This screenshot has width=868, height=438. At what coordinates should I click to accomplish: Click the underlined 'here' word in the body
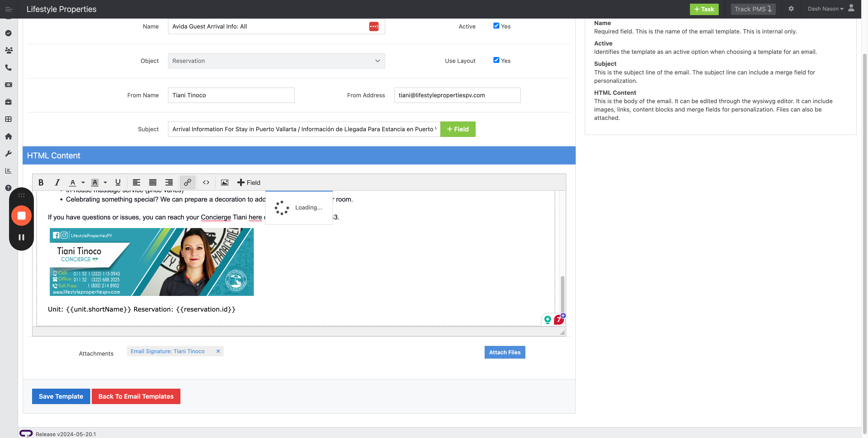(x=255, y=217)
